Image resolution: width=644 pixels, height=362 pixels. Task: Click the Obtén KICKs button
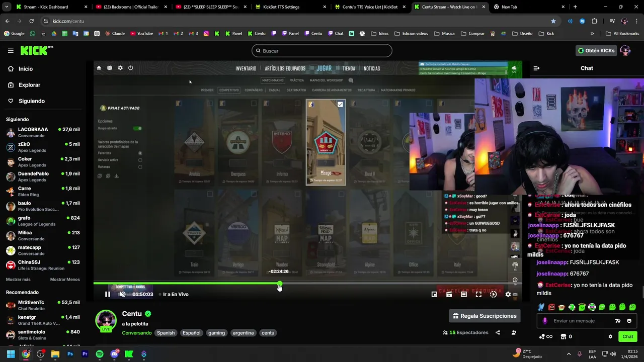(596, 50)
